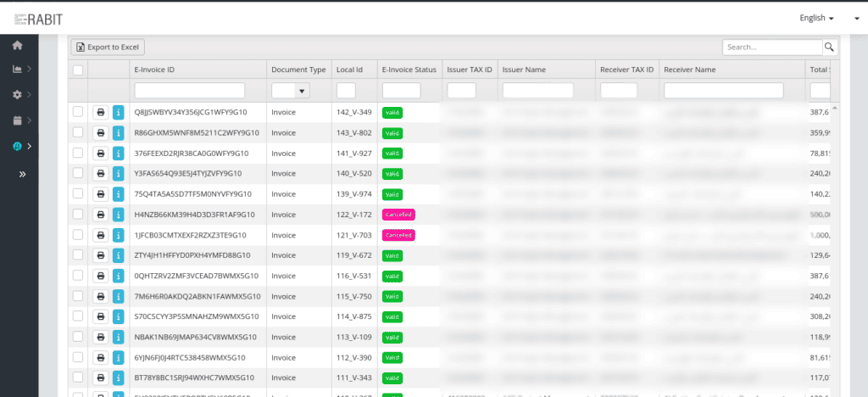Print the cancelled invoice 122_V-172

100,215
